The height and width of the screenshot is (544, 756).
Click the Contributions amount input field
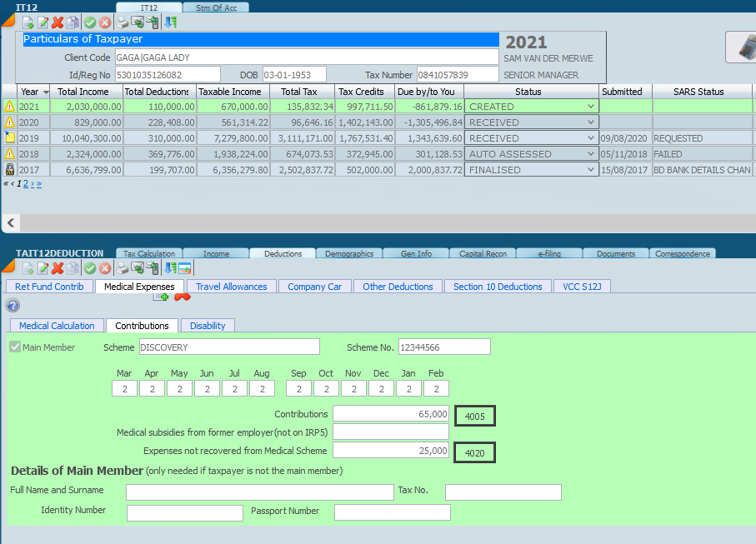click(x=390, y=414)
